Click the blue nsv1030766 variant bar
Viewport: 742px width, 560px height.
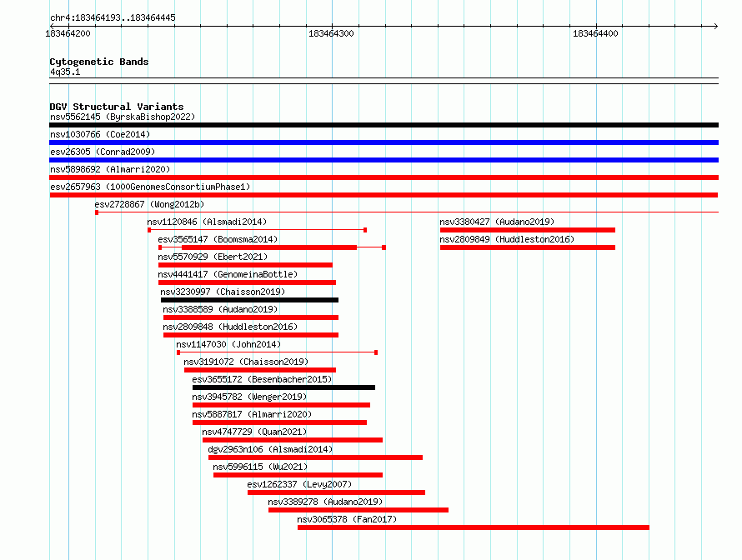[384, 142]
